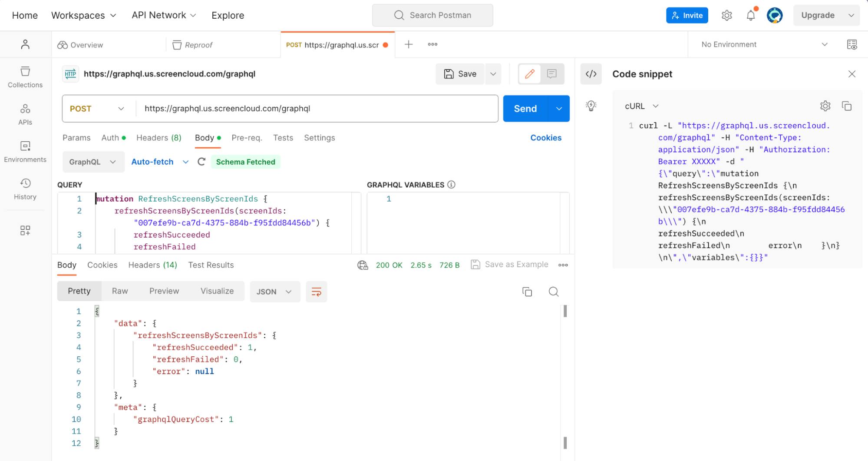The height and width of the screenshot is (461, 868).
Task: Open the Tests tab
Action: point(283,138)
